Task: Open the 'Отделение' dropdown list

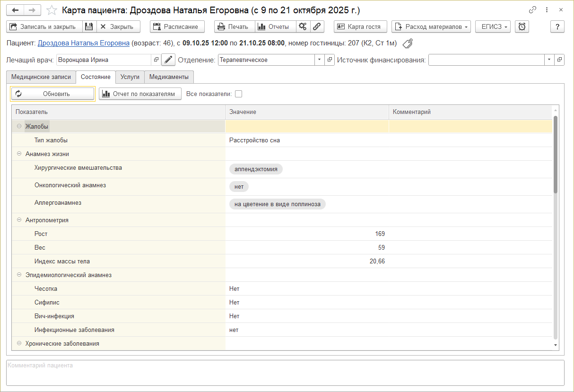Action: 319,60
